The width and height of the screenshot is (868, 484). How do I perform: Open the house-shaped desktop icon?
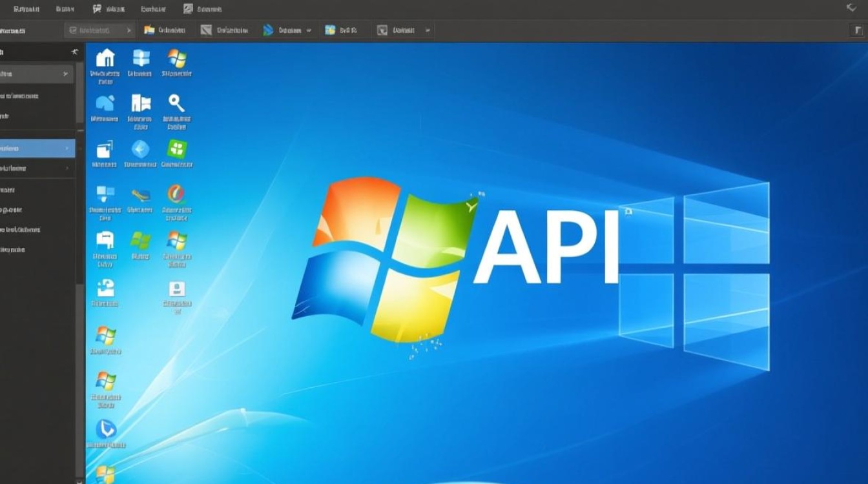pyautogui.click(x=105, y=57)
